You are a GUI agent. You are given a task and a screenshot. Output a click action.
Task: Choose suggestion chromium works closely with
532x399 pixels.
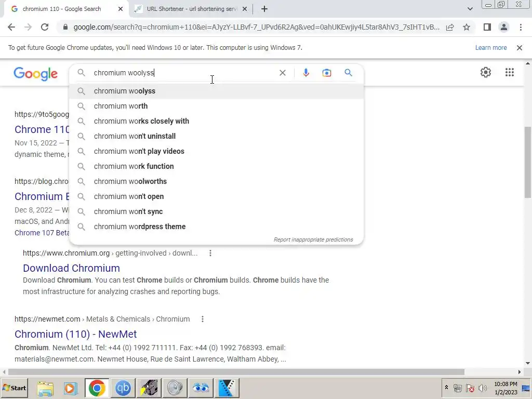tap(216, 121)
